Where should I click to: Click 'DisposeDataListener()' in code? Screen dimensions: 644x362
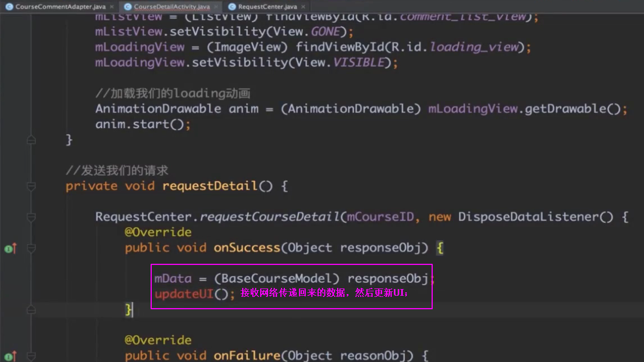(x=536, y=217)
